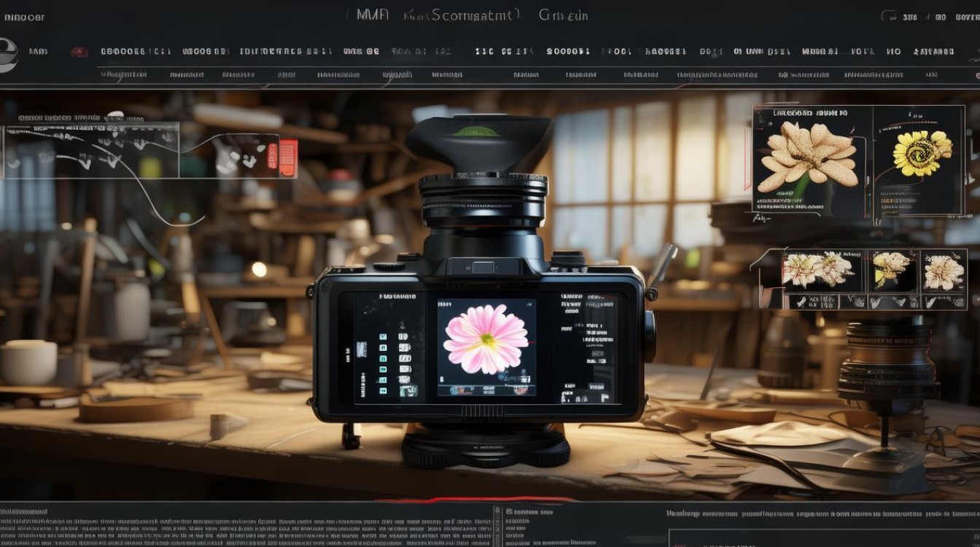Select the rightmost cream flower thumbnail
Viewport: 980px width, 547px height.
pos(944,270)
